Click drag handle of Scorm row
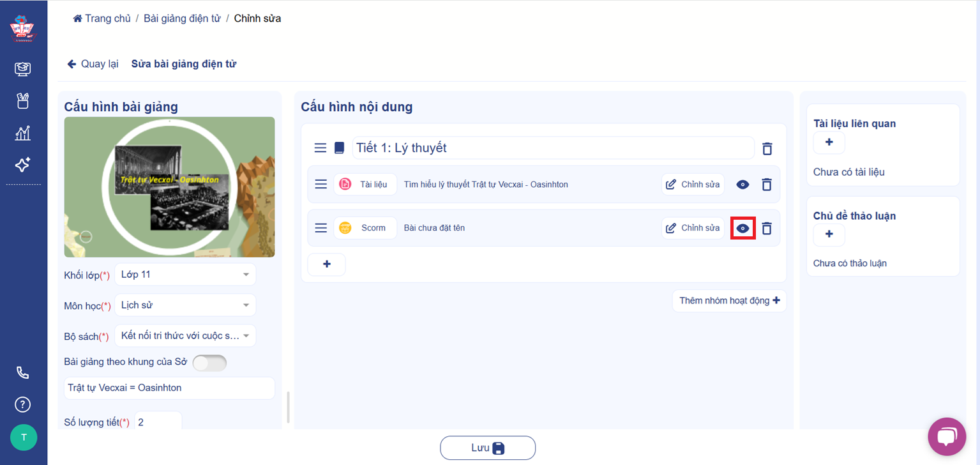The height and width of the screenshot is (465, 980). click(321, 228)
